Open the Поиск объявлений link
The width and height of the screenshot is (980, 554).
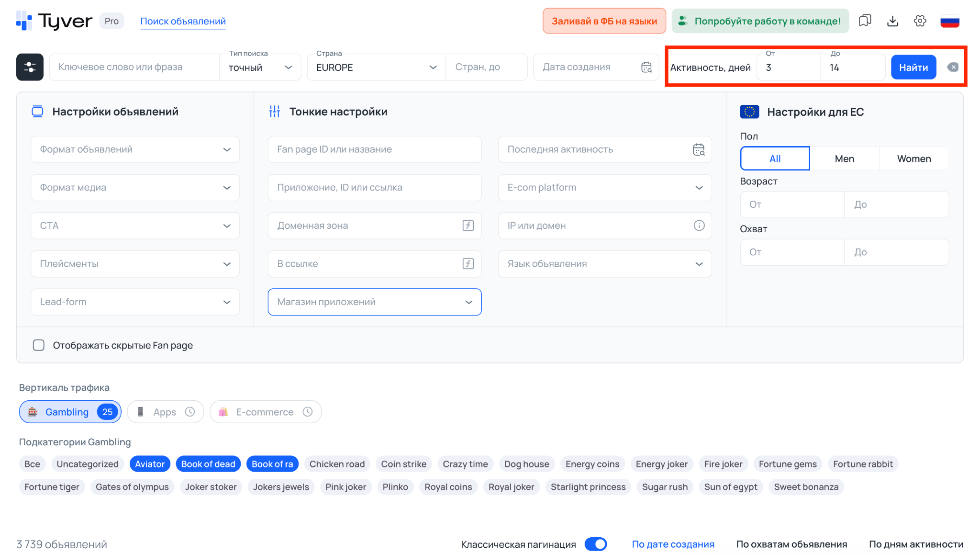point(183,21)
